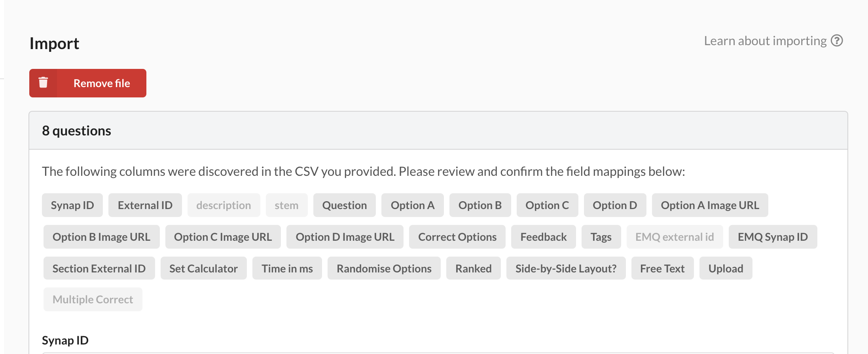Click the greyed description column tag
This screenshot has width=868, height=354.
pyautogui.click(x=224, y=205)
